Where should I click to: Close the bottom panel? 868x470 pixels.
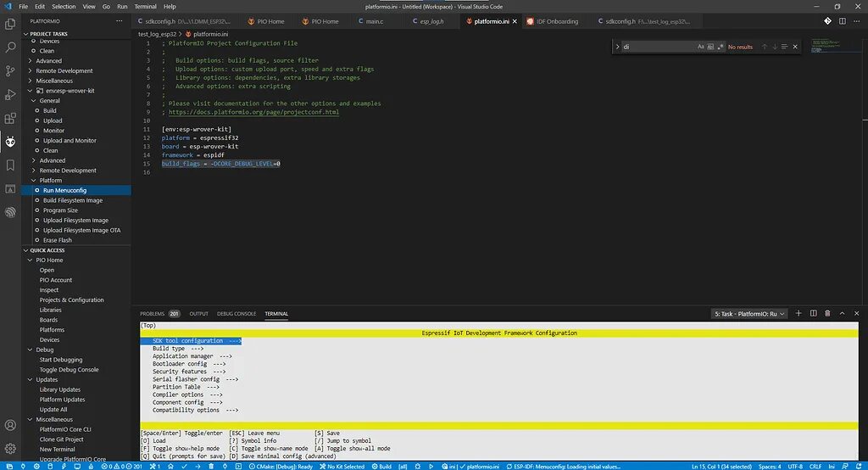[x=856, y=314]
